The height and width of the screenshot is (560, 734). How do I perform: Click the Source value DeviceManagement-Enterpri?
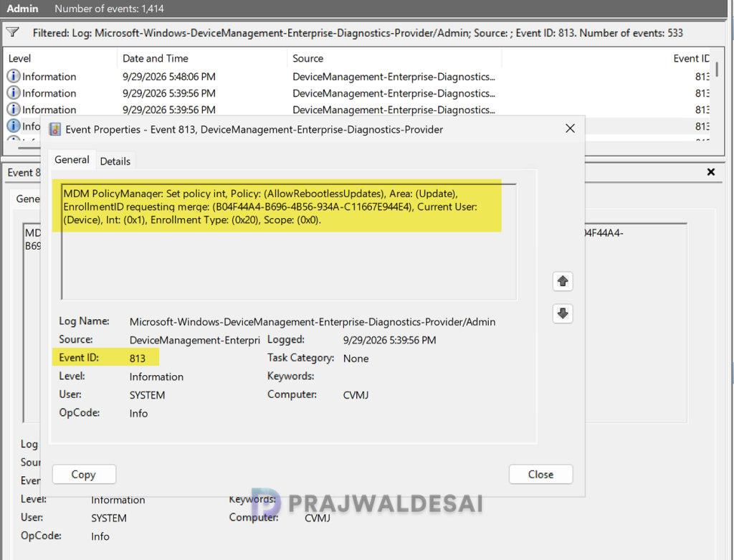(194, 341)
